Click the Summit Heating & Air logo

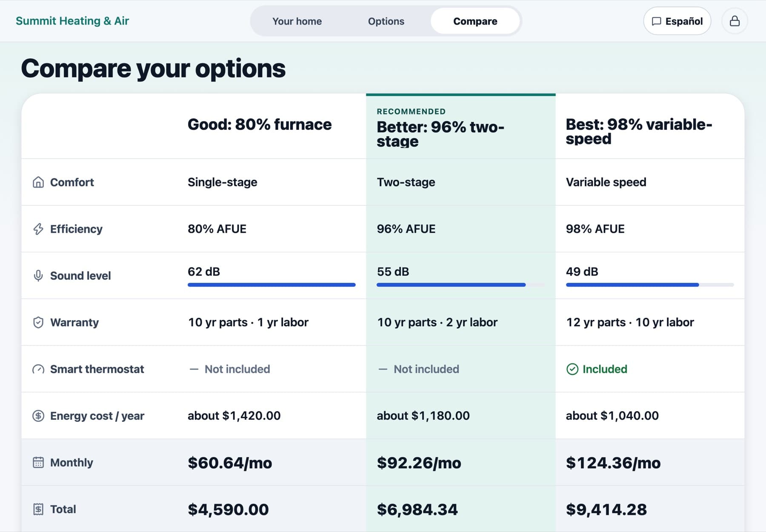pyautogui.click(x=72, y=21)
